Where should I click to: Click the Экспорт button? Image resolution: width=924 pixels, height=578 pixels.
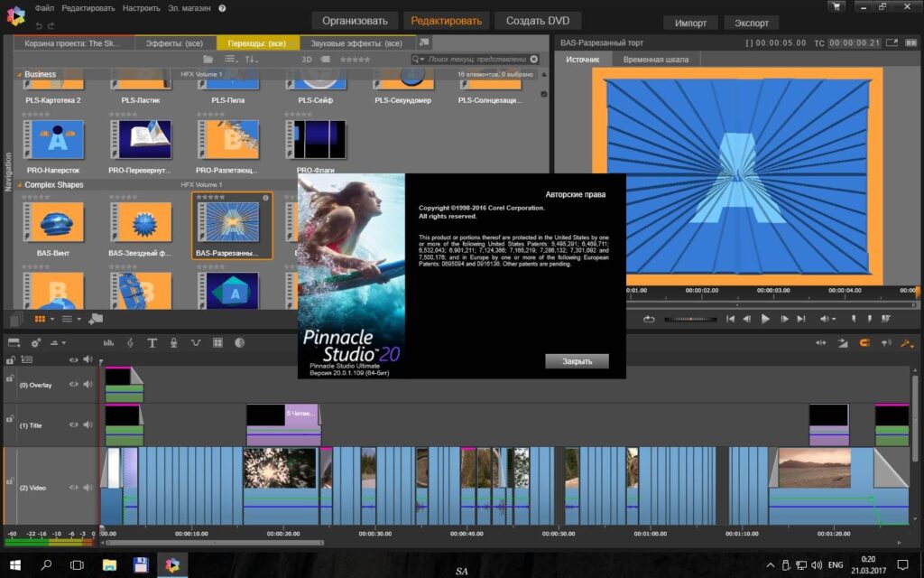point(752,23)
